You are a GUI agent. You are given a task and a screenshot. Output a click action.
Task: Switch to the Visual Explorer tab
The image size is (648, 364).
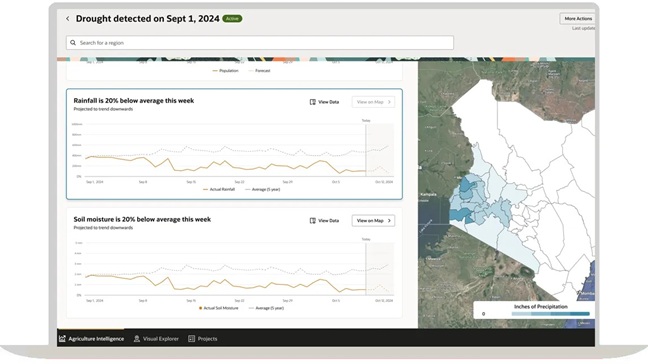pos(156,338)
